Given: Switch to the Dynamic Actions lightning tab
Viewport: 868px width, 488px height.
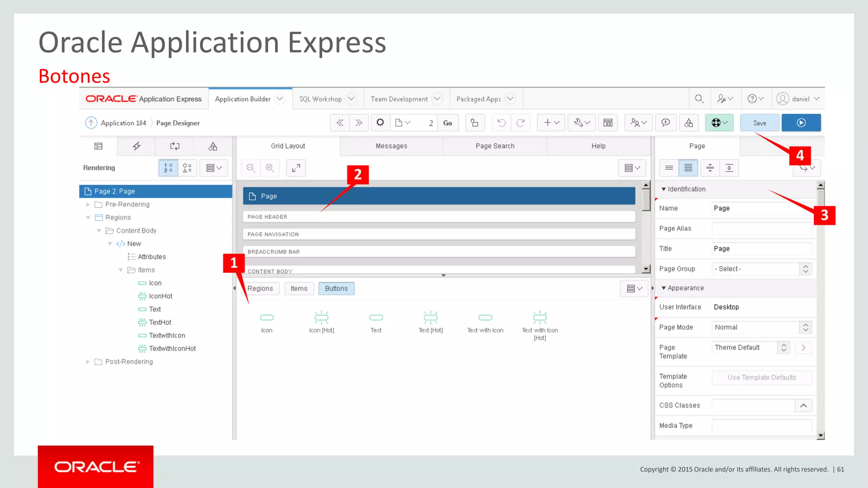Looking at the screenshot, I should (136, 146).
